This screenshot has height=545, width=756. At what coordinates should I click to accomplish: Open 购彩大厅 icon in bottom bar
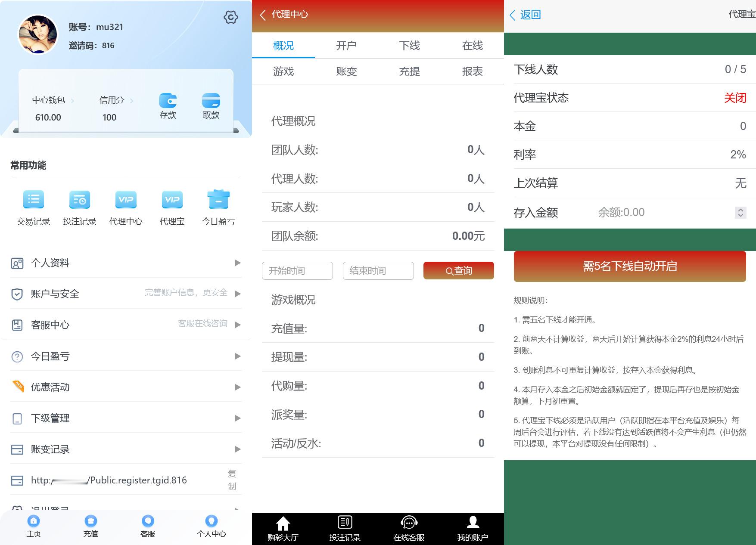click(x=282, y=527)
